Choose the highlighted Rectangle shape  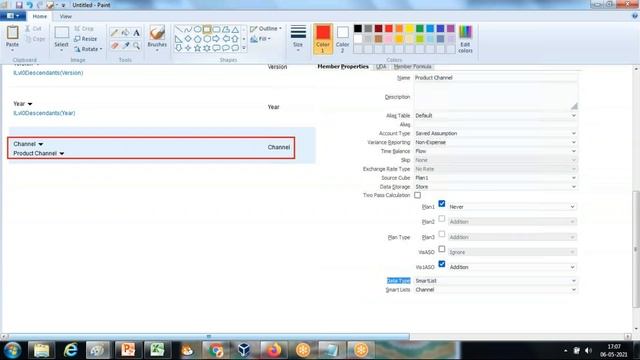coord(207,29)
